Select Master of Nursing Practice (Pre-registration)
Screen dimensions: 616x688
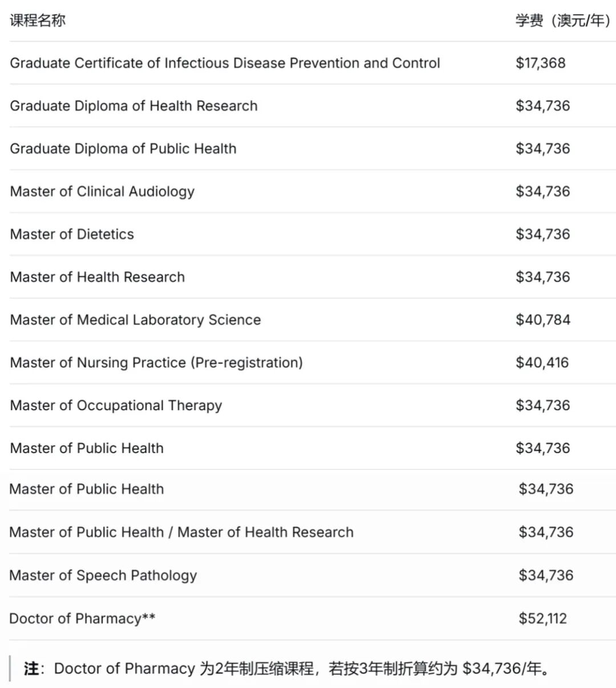[x=156, y=362]
